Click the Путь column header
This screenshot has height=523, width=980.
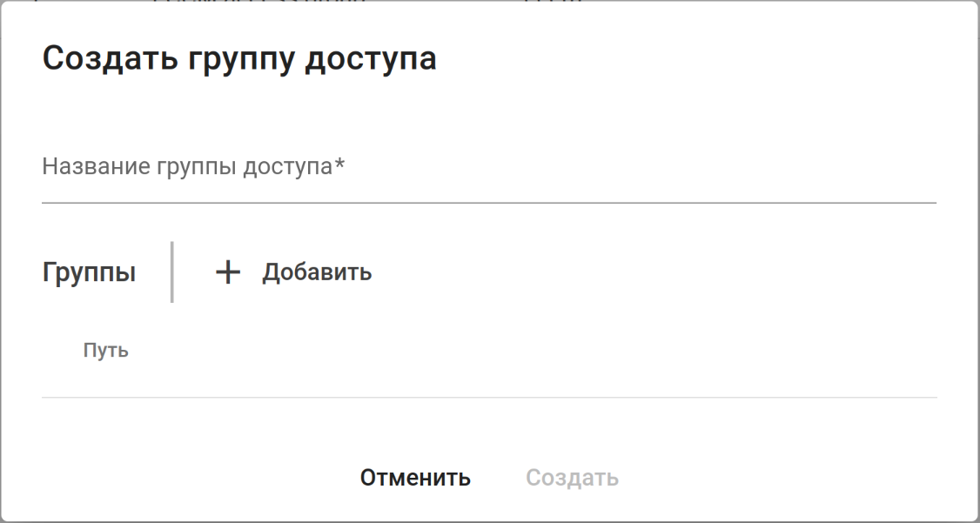click(x=106, y=351)
